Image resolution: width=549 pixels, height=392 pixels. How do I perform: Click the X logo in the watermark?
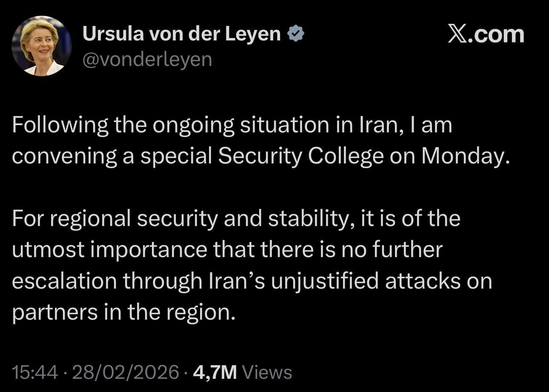457,34
